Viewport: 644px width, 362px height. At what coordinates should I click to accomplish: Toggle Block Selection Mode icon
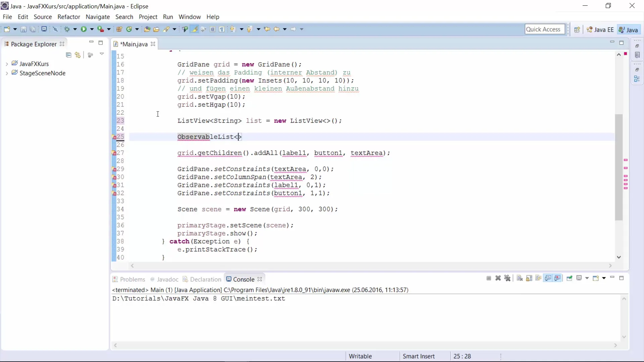click(213, 29)
